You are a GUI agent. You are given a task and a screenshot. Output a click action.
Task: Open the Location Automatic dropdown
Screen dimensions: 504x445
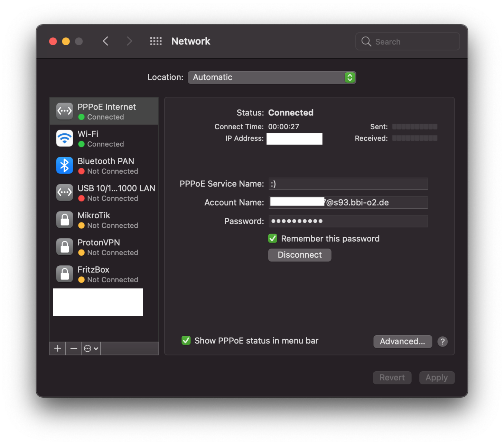pyautogui.click(x=272, y=77)
